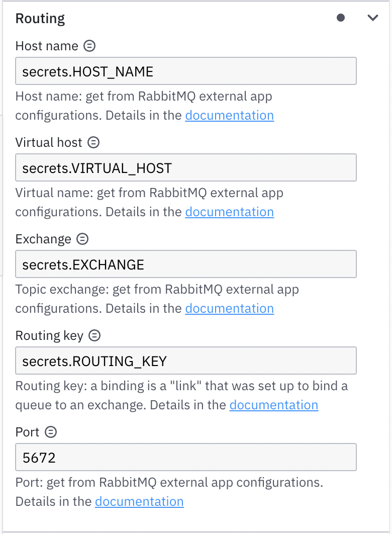Click the Port value 5672 input field
Viewport: 392px width, 534px height.
pyautogui.click(x=185, y=457)
